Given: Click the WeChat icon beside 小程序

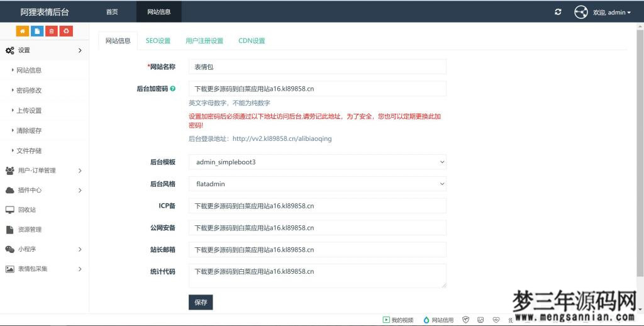Looking at the screenshot, I should tap(10, 249).
